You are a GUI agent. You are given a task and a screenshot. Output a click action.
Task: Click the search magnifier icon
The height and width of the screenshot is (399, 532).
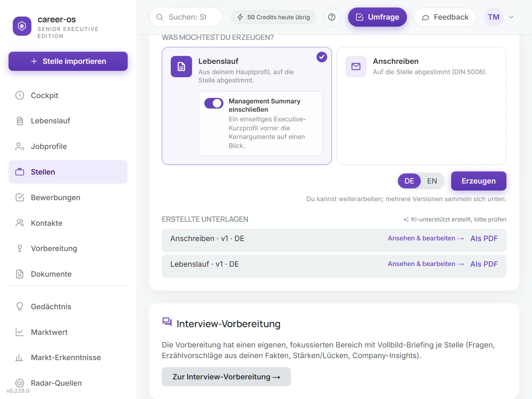pyautogui.click(x=160, y=17)
